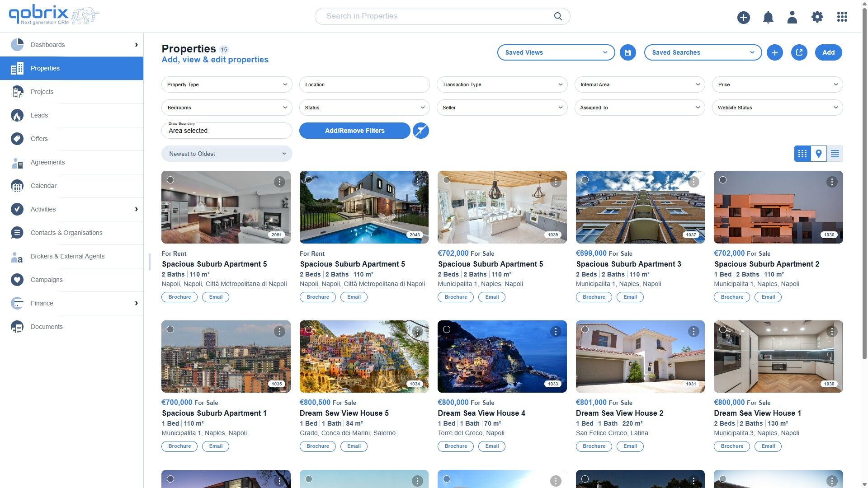The image size is (868, 488).
Task: Click Brochure button for Dream Sea View House 2
Action: pos(594,446)
